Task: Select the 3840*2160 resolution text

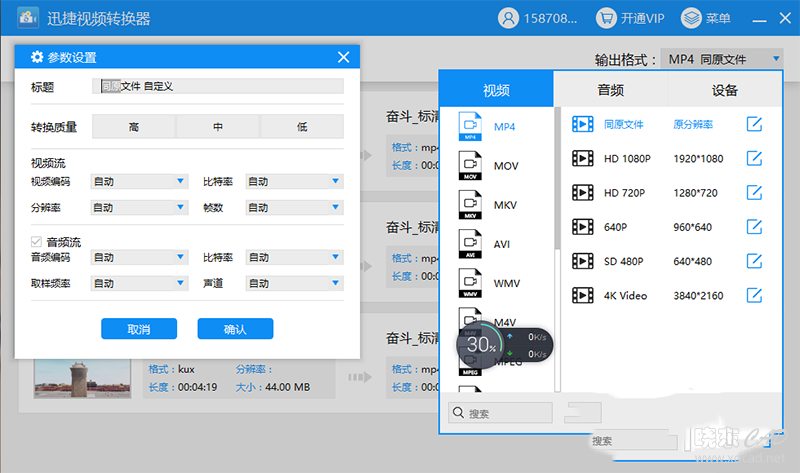Action: (698, 295)
